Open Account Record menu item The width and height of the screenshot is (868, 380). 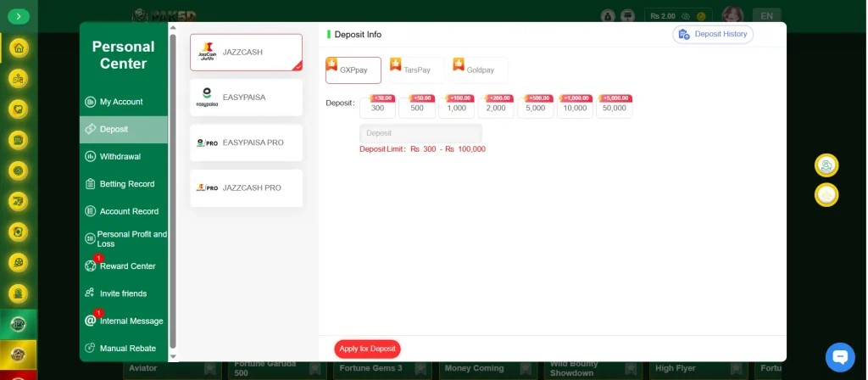124,211
